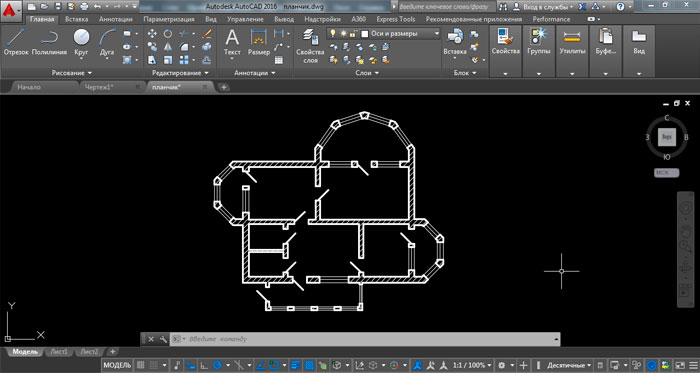
Task: Open the Десятичные units dropdown
Action: pos(570,365)
